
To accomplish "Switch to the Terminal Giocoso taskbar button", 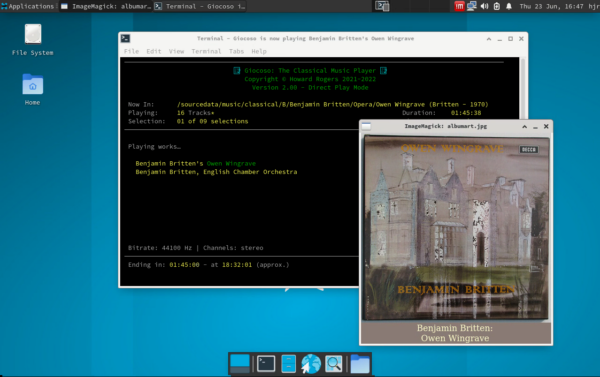I will coord(199,6).
